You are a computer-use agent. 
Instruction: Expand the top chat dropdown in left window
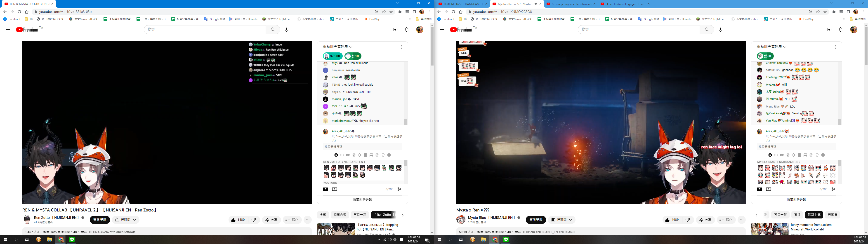click(338, 47)
